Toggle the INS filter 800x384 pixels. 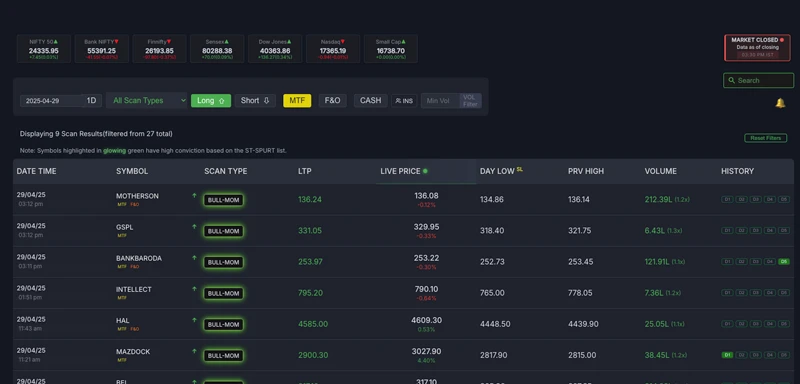[x=404, y=101]
